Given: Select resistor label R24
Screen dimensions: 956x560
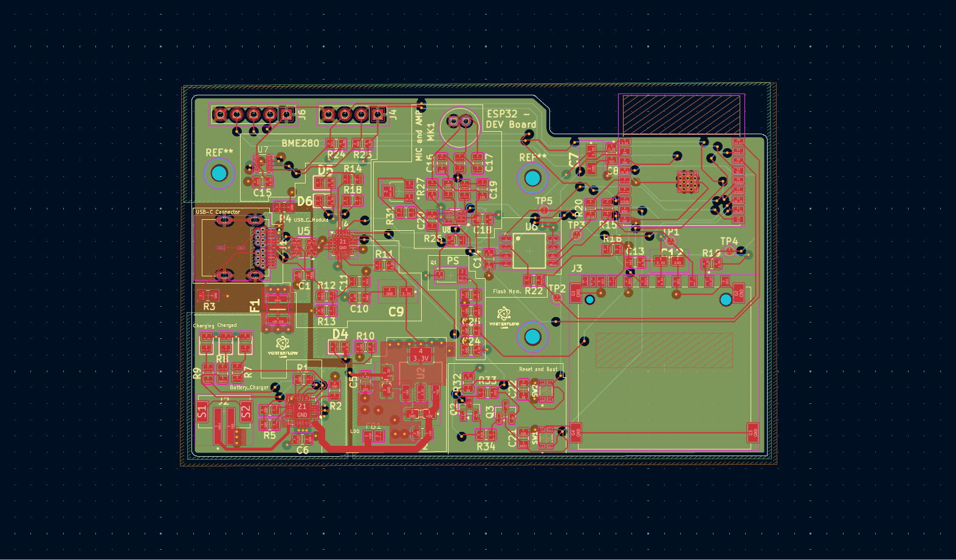Looking at the screenshot, I should click(336, 155).
